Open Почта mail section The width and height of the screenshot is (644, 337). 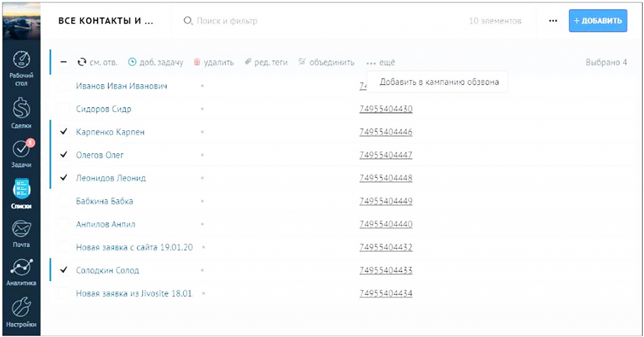click(x=21, y=232)
